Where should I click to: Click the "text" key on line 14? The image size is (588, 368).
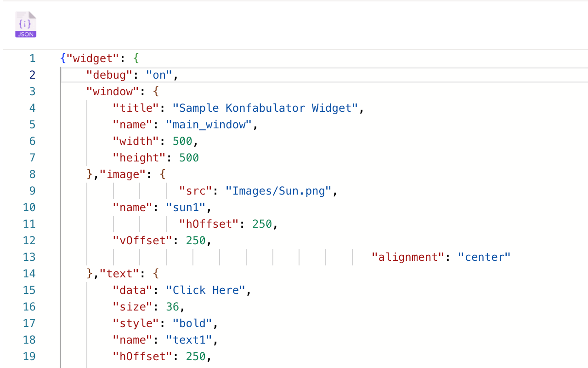pos(120,274)
